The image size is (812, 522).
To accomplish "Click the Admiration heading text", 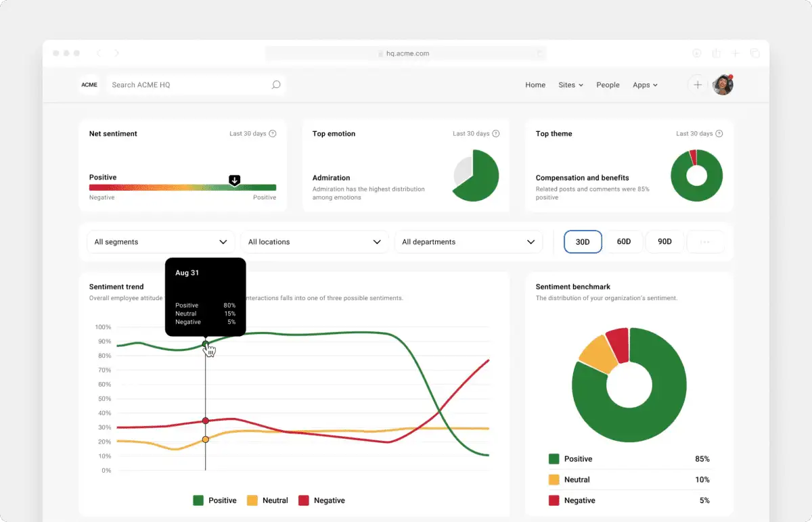I will coord(332,178).
